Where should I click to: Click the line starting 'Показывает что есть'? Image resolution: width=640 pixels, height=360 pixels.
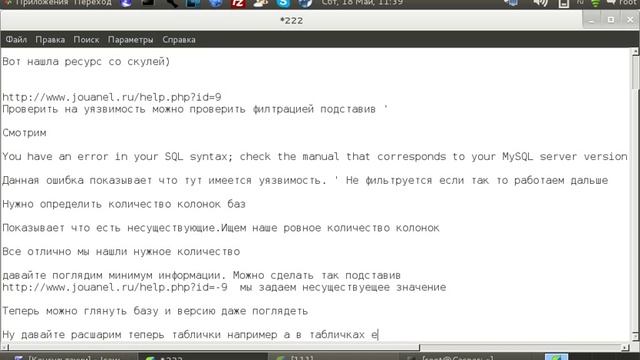(221, 227)
